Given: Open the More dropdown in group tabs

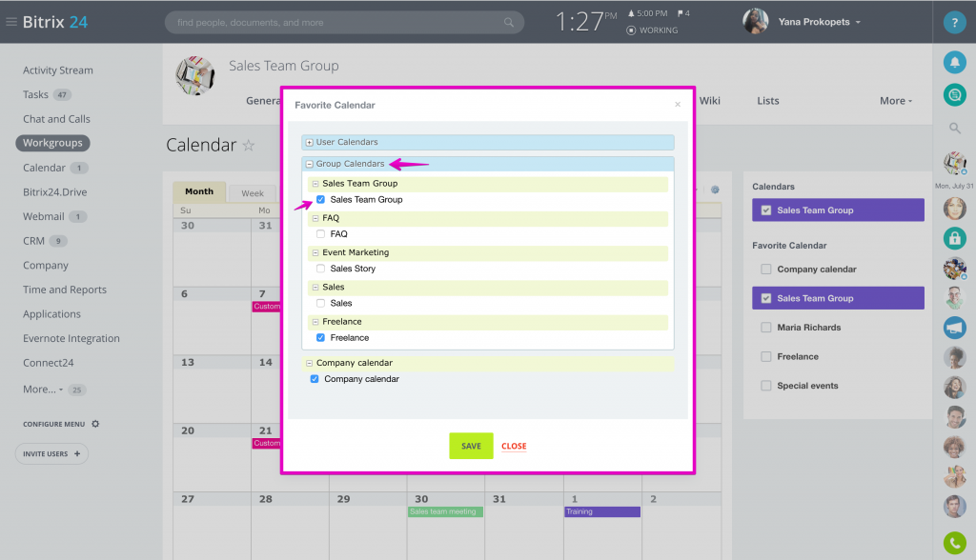Looking at the screenshot, I should [x=896, y=101].
